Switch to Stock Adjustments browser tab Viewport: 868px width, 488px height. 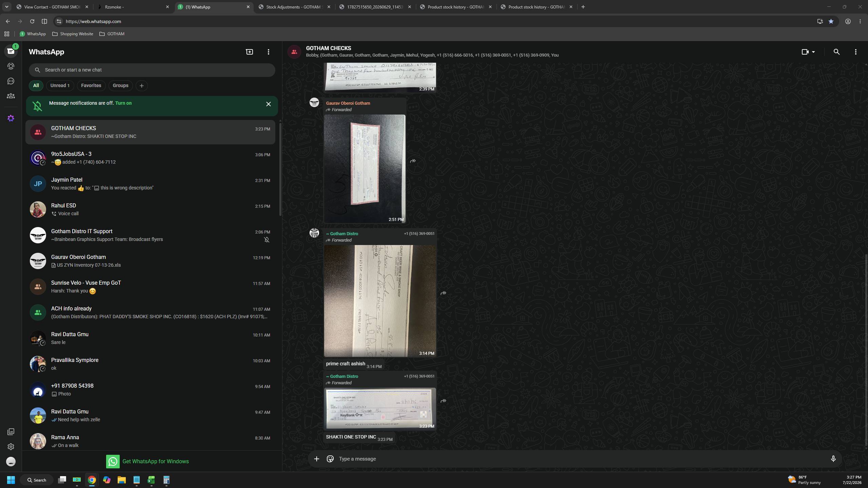[x=294, y=7]
